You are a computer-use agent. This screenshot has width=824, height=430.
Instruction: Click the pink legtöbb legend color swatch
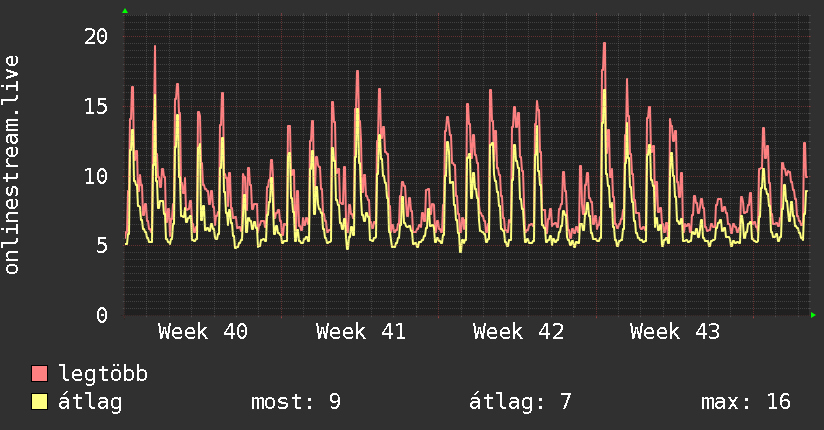39,373
